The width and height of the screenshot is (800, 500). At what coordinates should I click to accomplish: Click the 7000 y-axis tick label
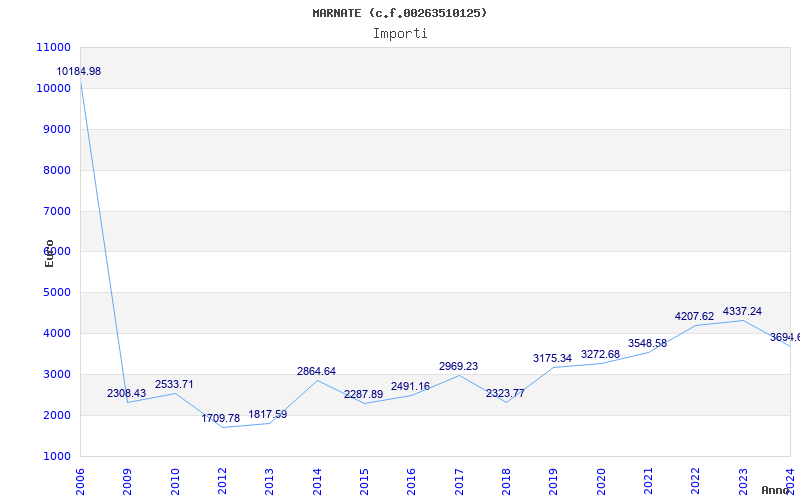click(x=56, y=211)
